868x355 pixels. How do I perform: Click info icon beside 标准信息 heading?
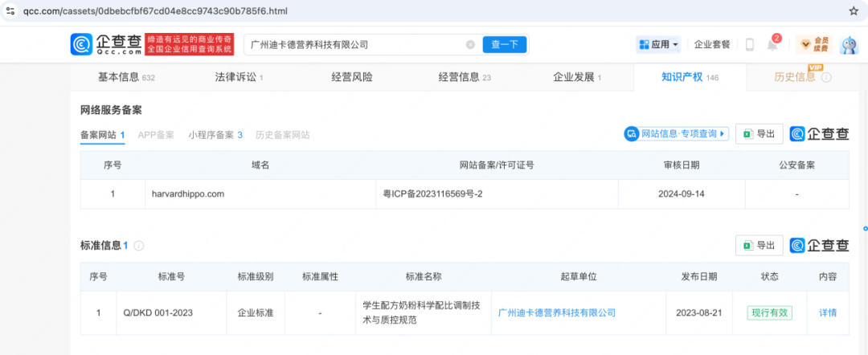[139, 246]
